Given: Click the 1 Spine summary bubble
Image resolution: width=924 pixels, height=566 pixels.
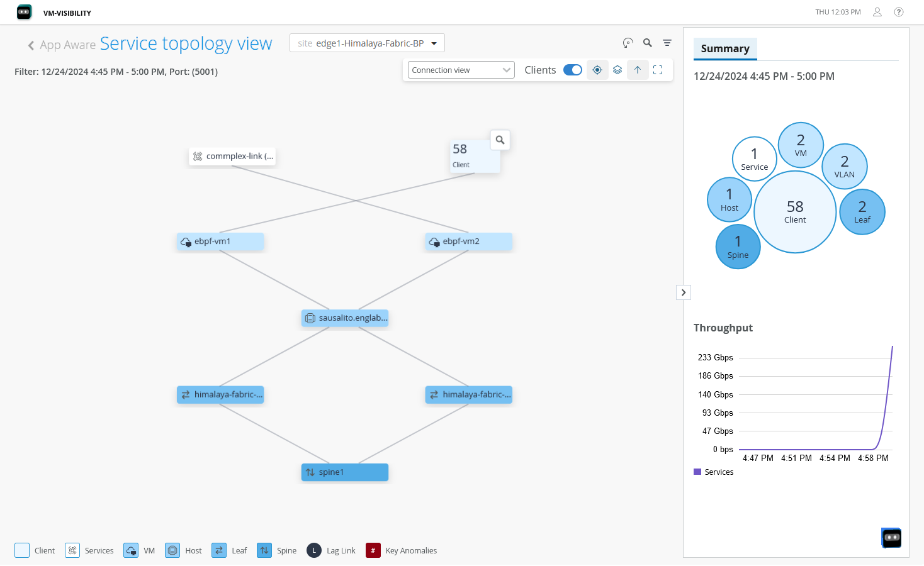Looking at the screenshot, I should tap(738, 247).
